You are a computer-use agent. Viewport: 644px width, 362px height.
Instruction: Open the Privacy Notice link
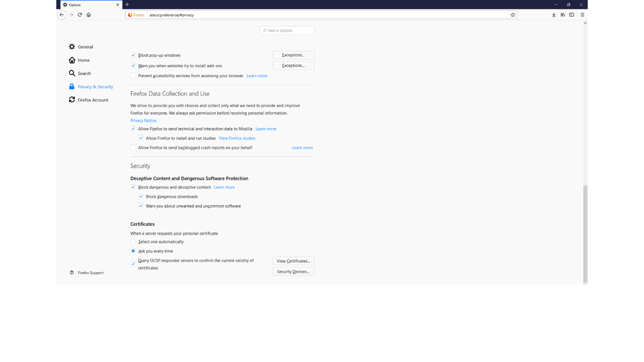144,121
